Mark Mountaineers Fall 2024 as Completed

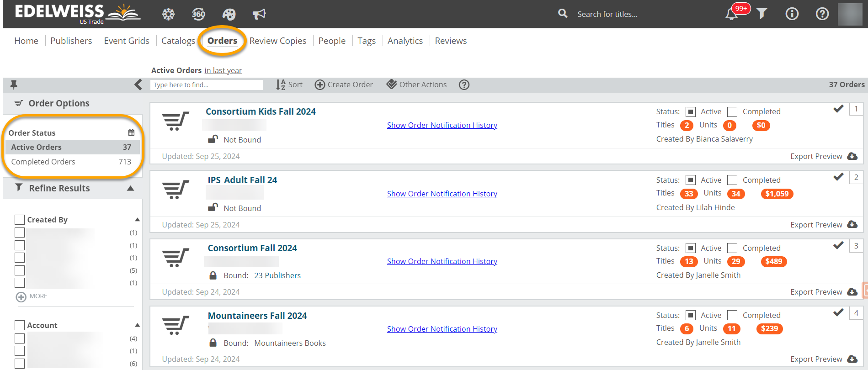point(732,315)
